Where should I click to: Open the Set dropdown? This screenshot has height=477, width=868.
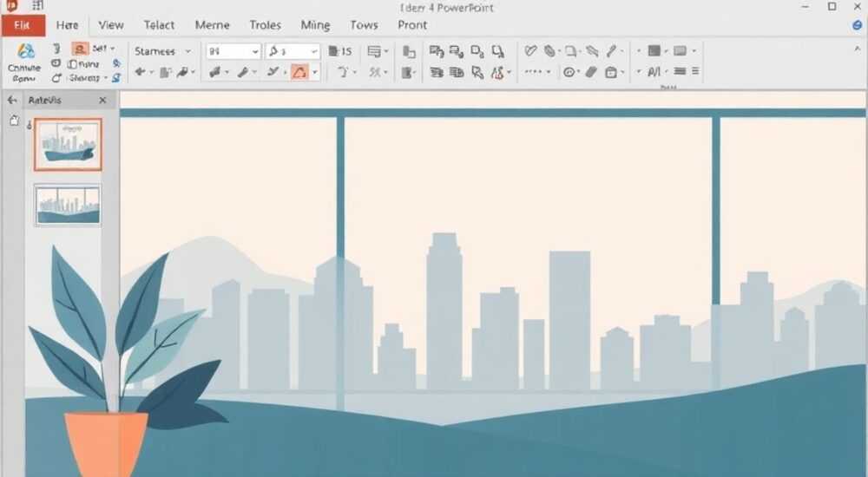pos(112,49)
